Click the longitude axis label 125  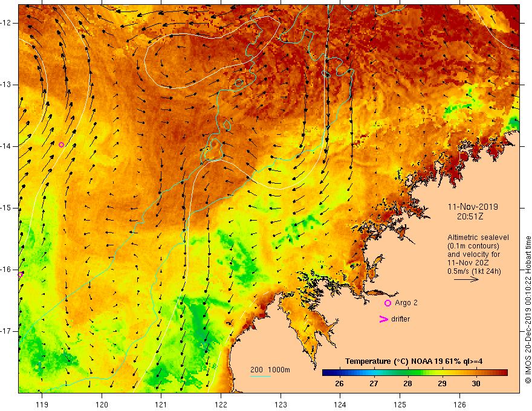pos(400,404)
